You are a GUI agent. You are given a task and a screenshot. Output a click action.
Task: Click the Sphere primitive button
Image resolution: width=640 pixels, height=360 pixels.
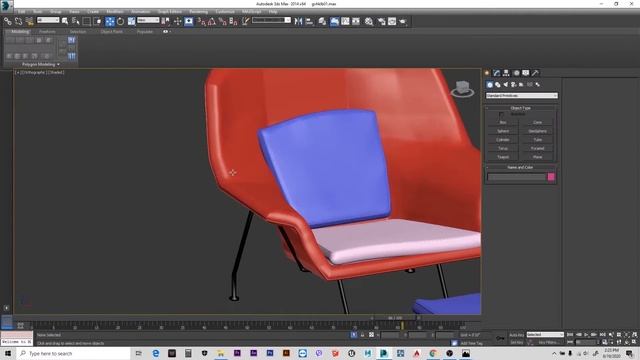pyautogui.click(x=503, y=131)
